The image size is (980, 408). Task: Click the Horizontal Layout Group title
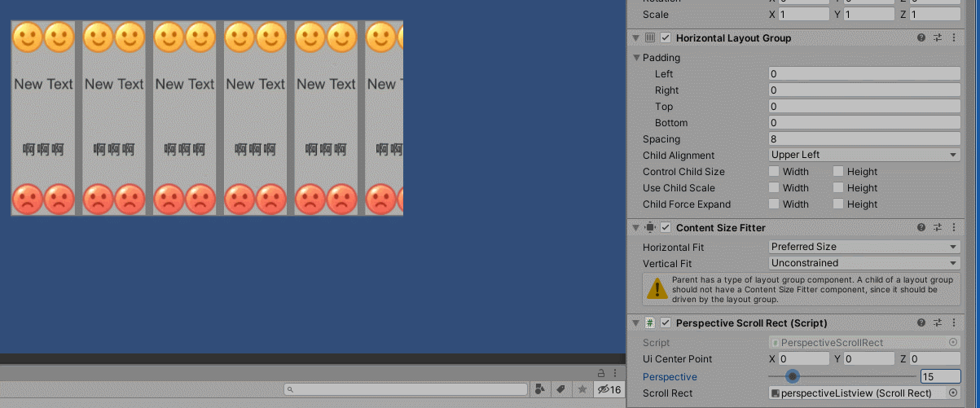[733, 38]
